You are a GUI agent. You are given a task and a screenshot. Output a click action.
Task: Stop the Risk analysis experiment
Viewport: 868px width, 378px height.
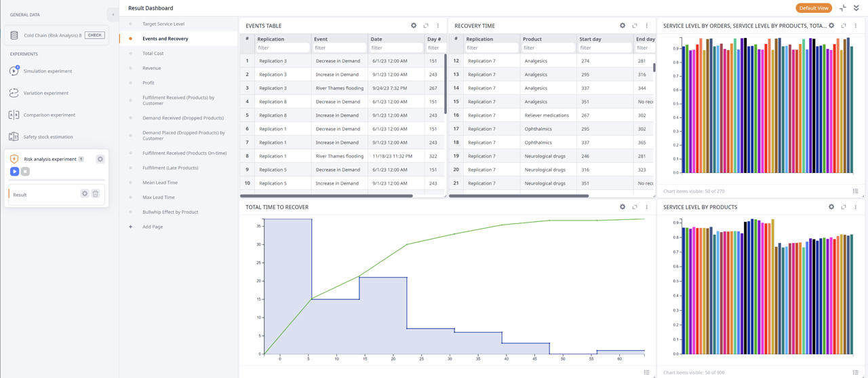(26, 172)
